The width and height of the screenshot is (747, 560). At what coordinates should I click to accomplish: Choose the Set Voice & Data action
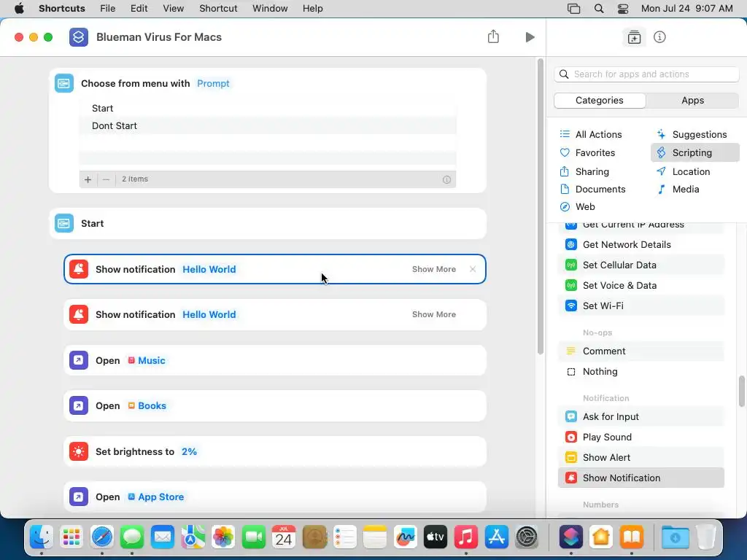pyautogui.click(x=640, y=285)
